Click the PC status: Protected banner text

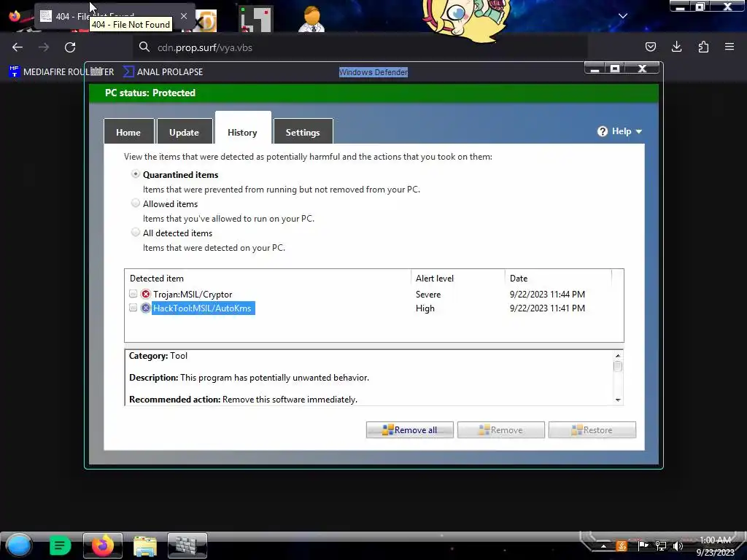coord(150,93)
